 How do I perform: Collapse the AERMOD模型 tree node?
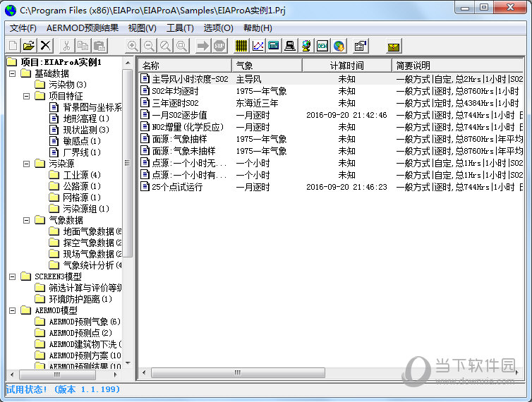tap(12, 310)
